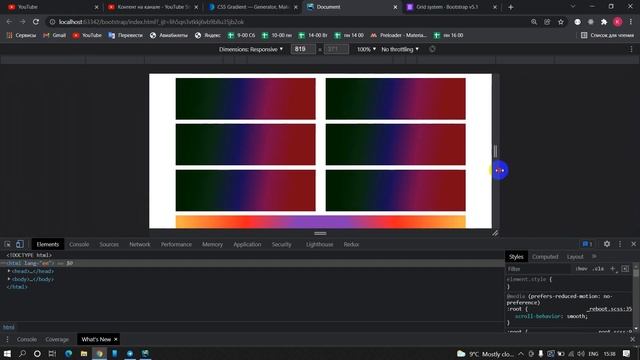
Task: Open the DevTools three-dot customize menu
Action: (x=620, y=244)
